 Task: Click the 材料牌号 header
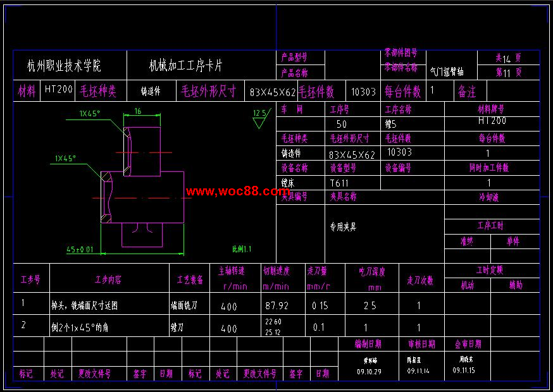[x=491, y=109]
